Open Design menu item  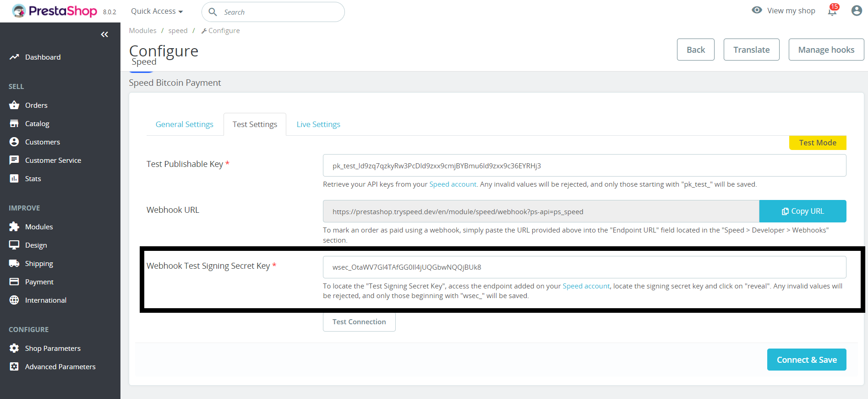tap(36, 245)
